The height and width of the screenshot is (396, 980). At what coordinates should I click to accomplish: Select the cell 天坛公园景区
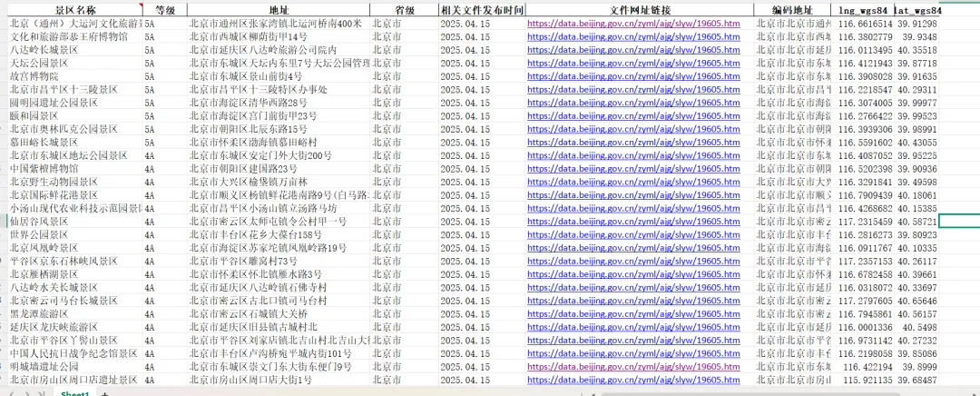(75, 64)
